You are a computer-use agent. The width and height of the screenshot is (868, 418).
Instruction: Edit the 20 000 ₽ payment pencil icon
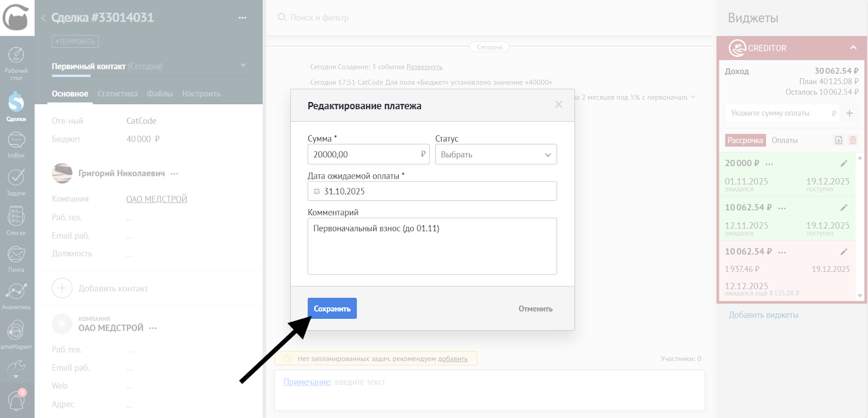tap(844, 163)
